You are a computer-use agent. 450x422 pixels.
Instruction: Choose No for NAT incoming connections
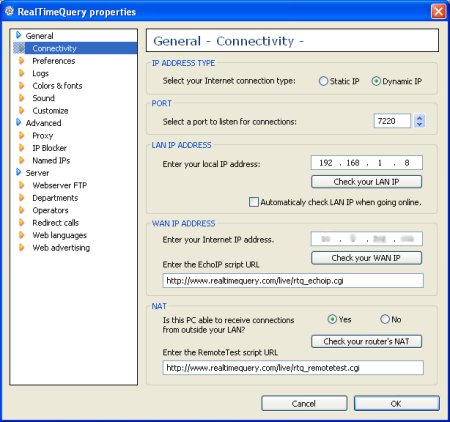(385, 319)
